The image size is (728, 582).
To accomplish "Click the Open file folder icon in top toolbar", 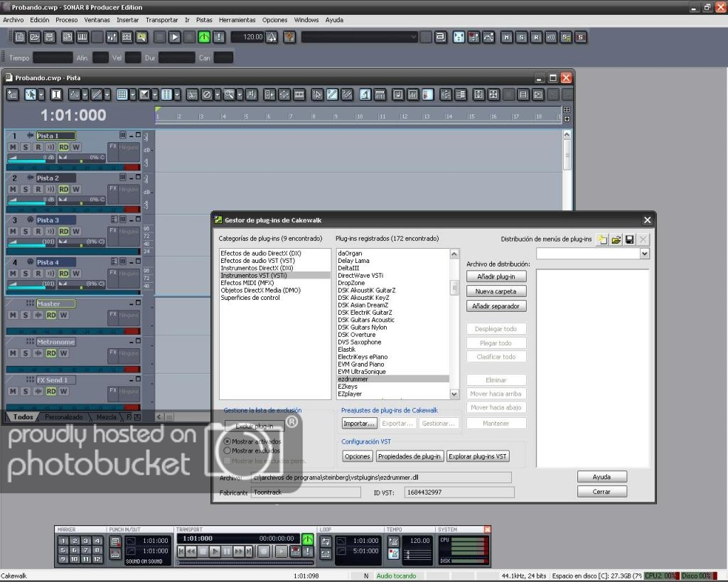I will tap(35, 37).
